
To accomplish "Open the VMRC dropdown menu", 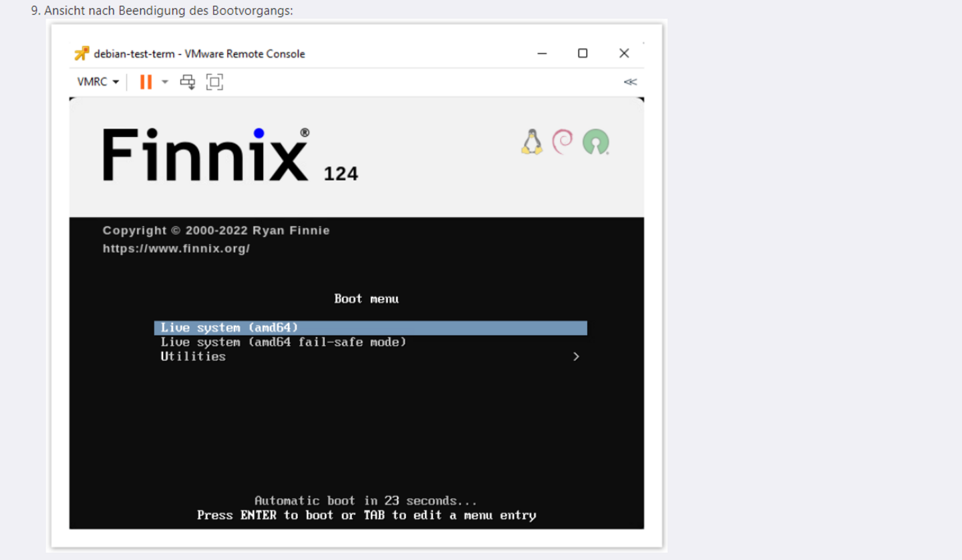I will click(98, 82).
